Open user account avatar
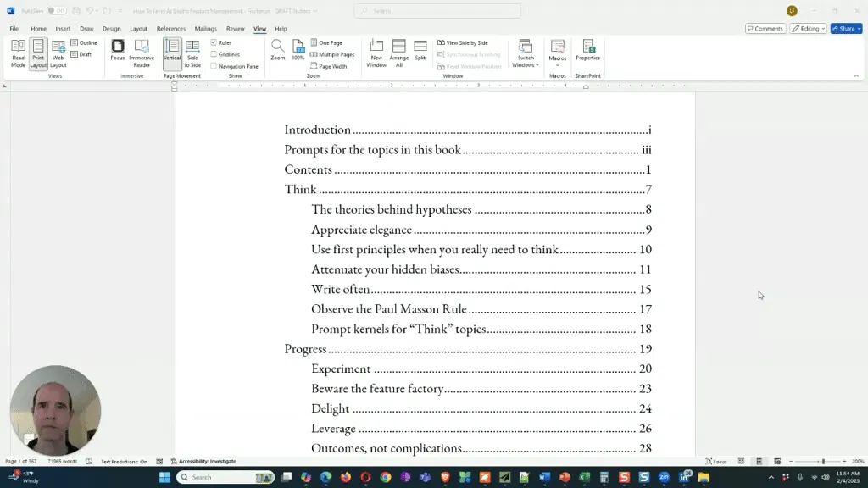The height and width of the screenshot is (488, 868). click(x=793, y=10)
